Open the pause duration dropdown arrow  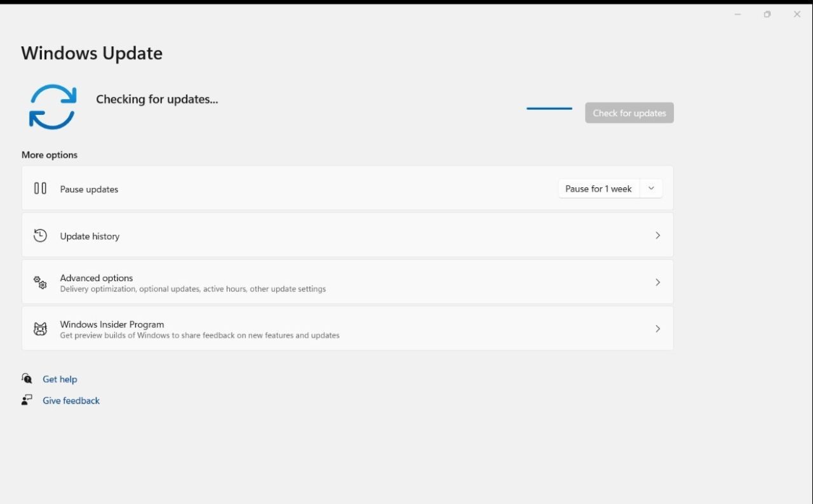coord(651,189)
